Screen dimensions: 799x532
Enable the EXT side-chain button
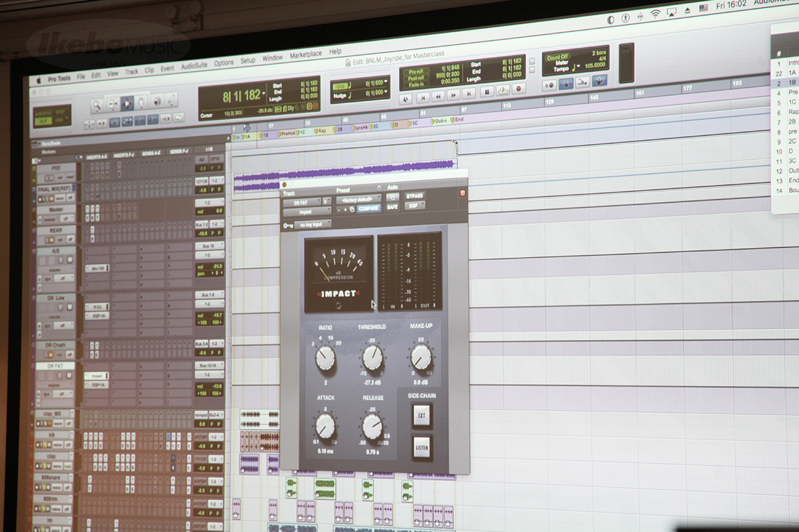click(422, 415)
